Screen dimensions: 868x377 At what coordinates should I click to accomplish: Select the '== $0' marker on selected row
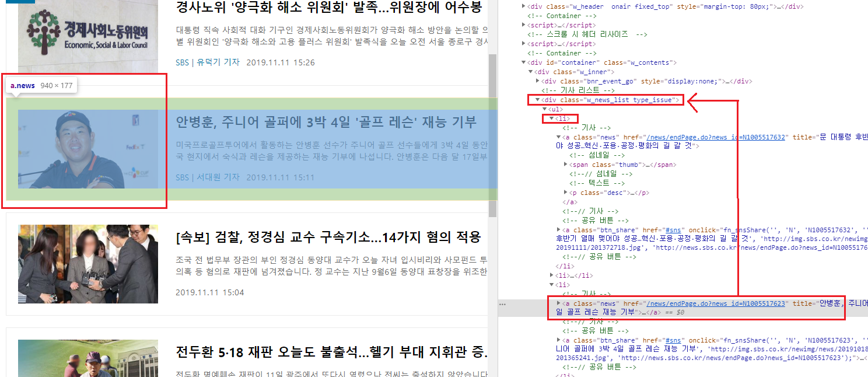point(673,313)
